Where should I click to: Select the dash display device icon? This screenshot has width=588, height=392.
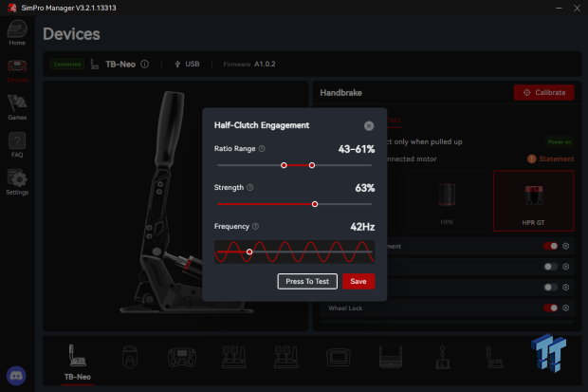click(x=339, y=357)
